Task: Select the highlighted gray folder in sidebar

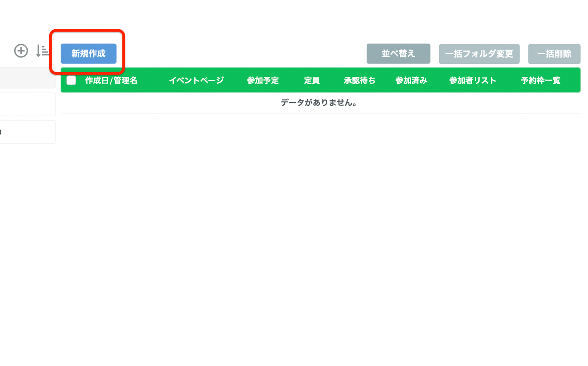Action: click(x=28, y=78)
